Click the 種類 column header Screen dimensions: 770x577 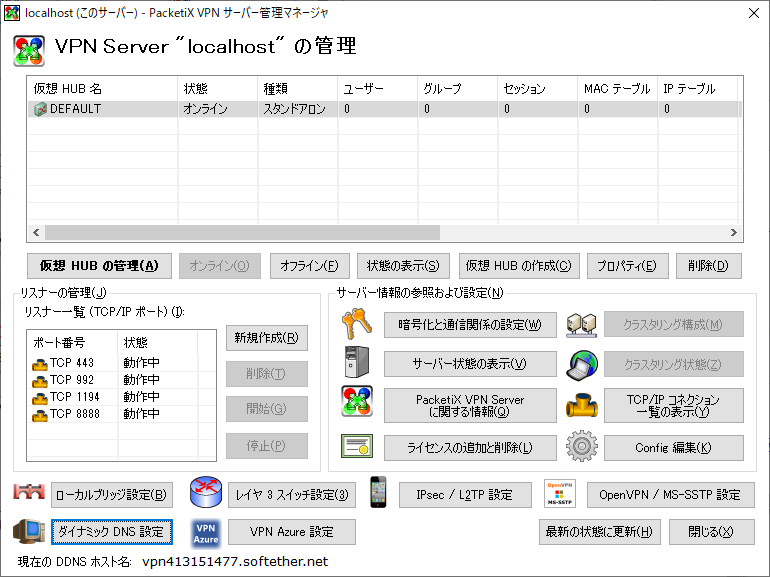tap(297, 89)
